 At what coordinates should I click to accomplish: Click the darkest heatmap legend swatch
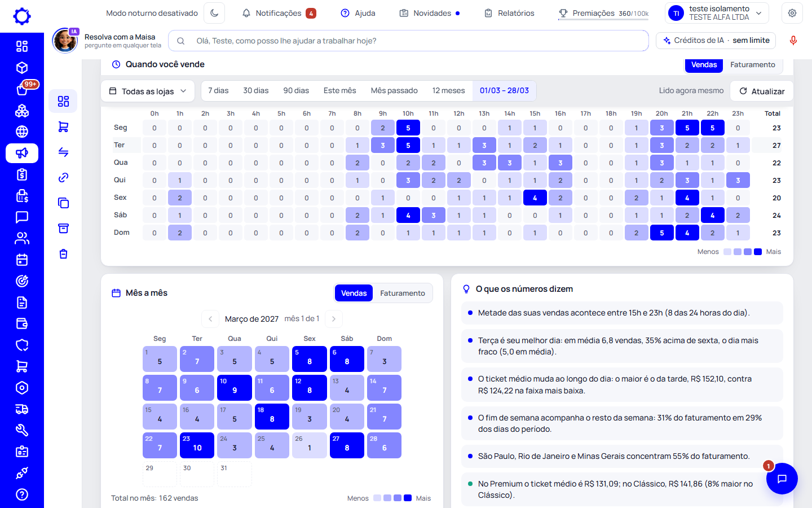pyautogui.click(x=758, y=252)
